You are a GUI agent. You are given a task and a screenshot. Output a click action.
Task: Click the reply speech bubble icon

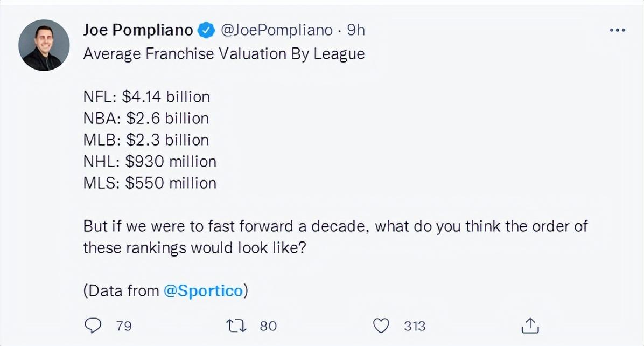click(94, 325)
